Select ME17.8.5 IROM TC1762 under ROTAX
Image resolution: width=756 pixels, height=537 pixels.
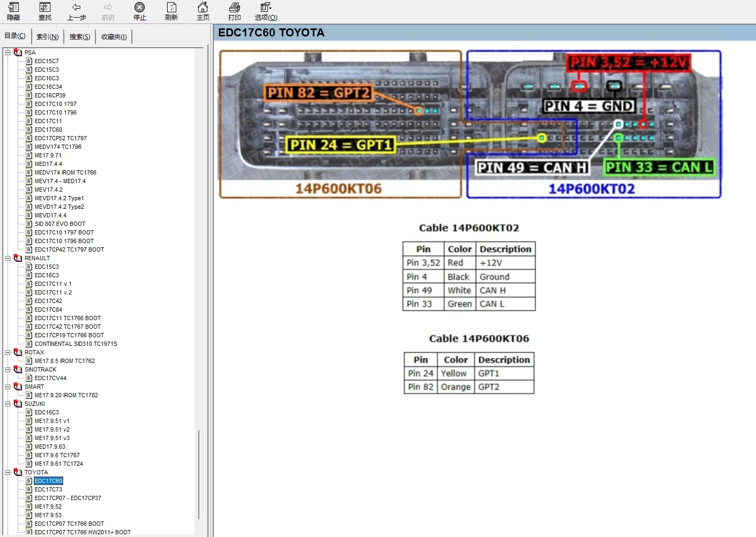(65, 361)
